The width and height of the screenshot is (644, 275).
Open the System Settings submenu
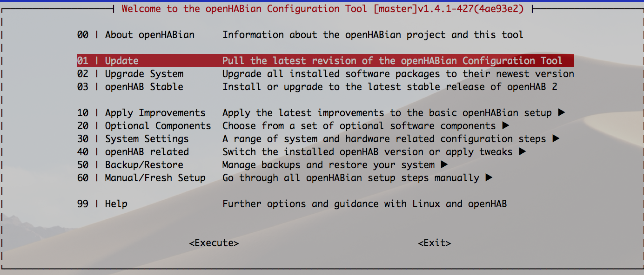147,139
